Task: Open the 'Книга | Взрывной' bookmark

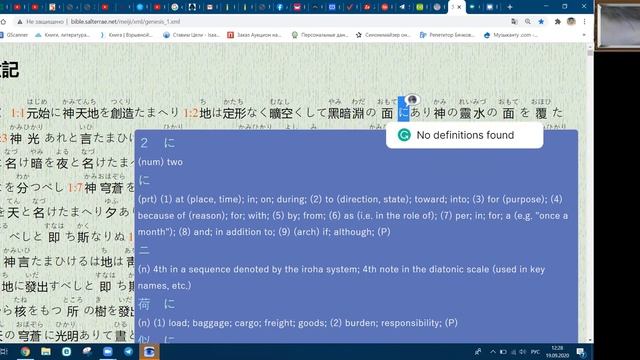Action: click(x=127, y=35)
